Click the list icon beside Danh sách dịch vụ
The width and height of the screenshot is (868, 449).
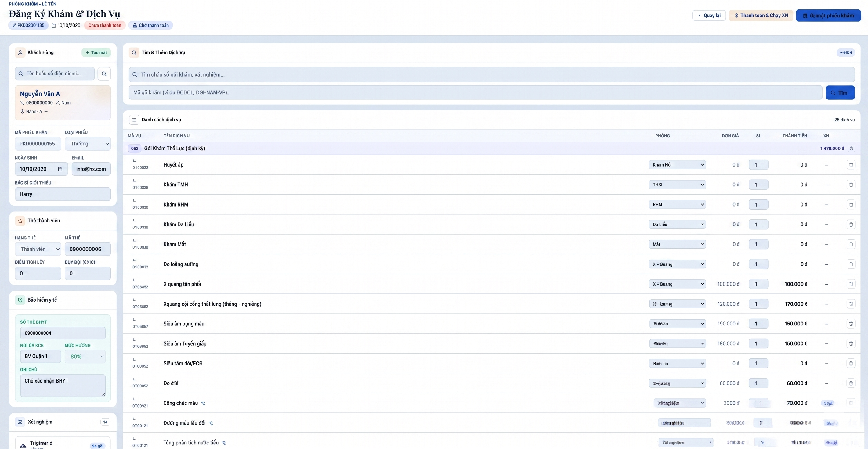(x=134, y=120)
